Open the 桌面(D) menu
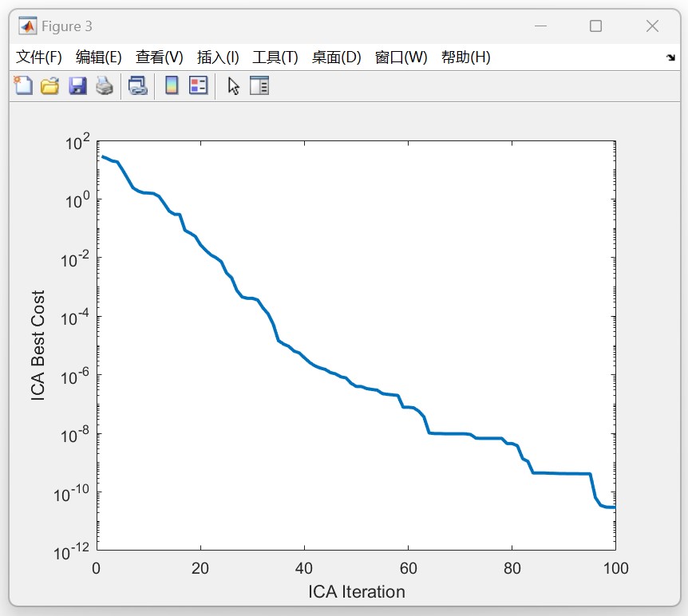Image resolution: width=688 pixels, height=616 pixels. coord(337,57)
